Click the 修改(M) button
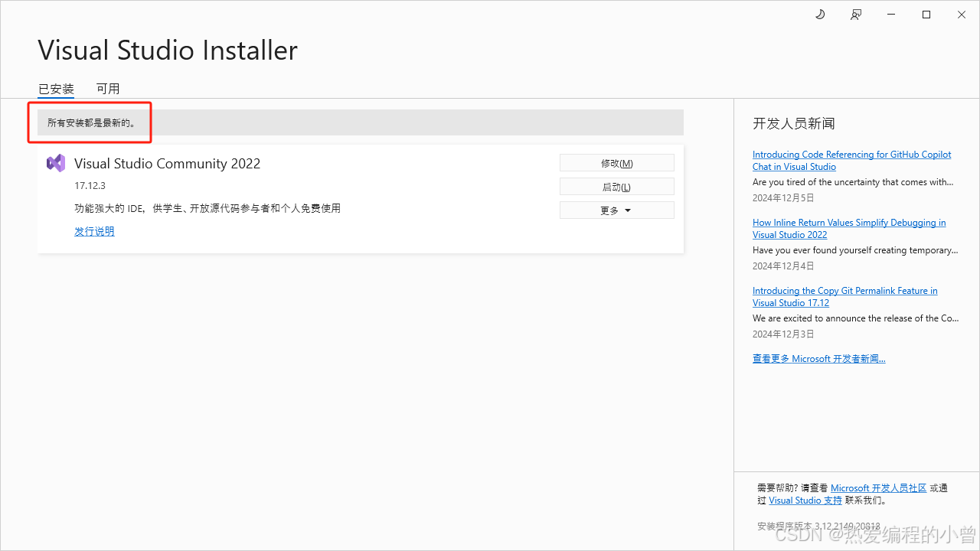Viewport: 980px width, 551px height. pyautogui.click(x=616, y=162)
